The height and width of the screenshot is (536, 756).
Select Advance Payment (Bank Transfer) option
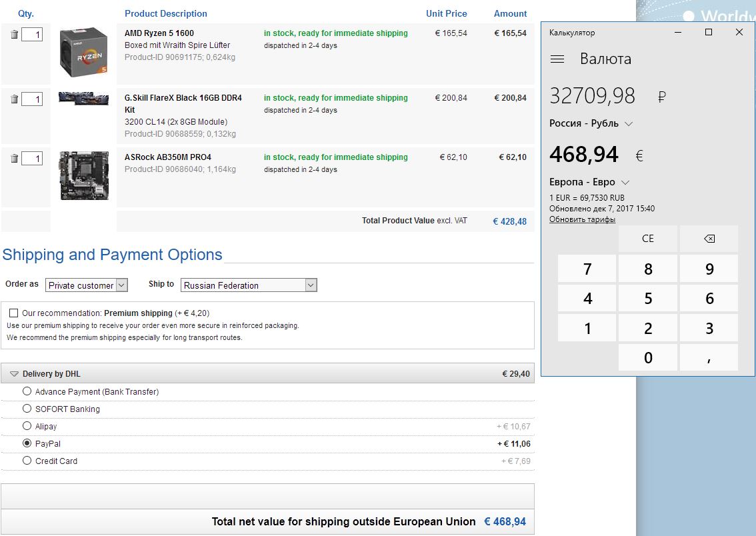pos(27,391)
